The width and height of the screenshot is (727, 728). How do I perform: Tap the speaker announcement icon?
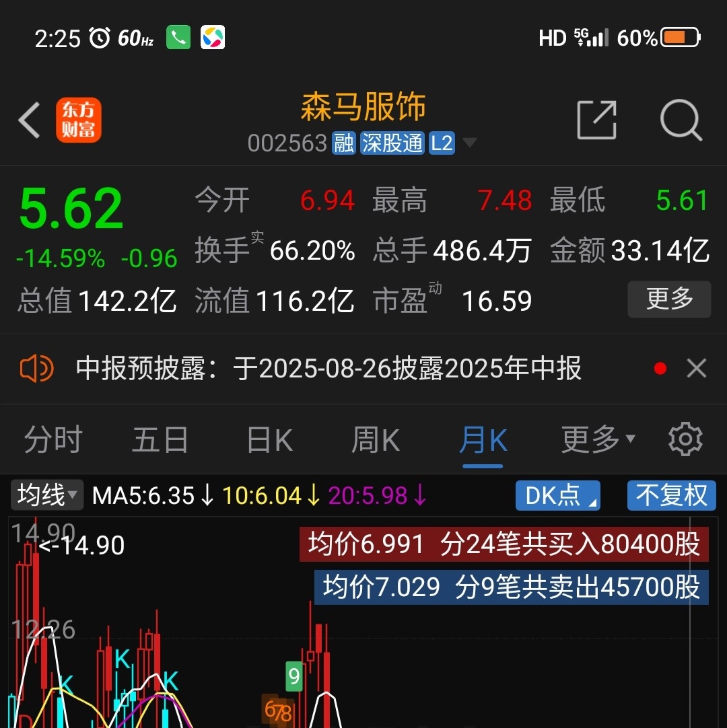point(37,369)
